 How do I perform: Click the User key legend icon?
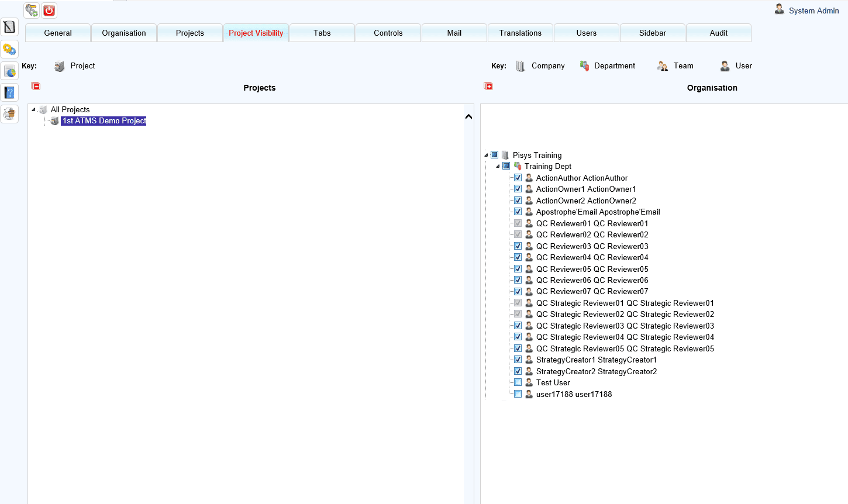[725, 66]
